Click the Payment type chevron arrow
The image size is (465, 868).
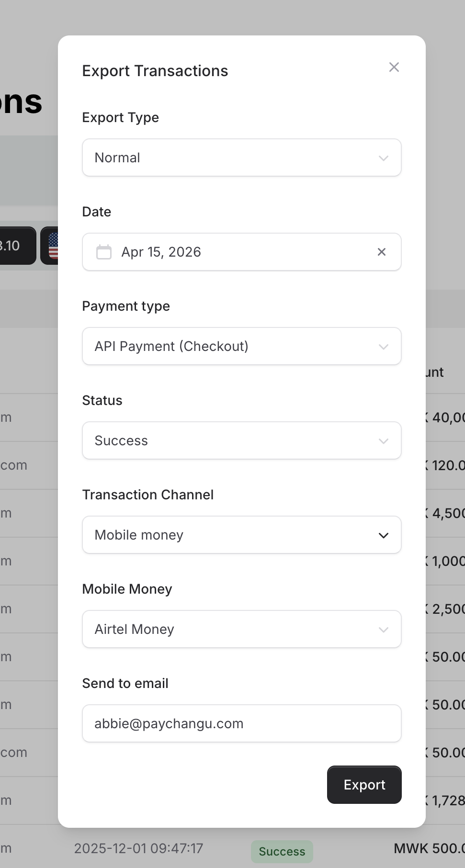[x=384, y=347]
